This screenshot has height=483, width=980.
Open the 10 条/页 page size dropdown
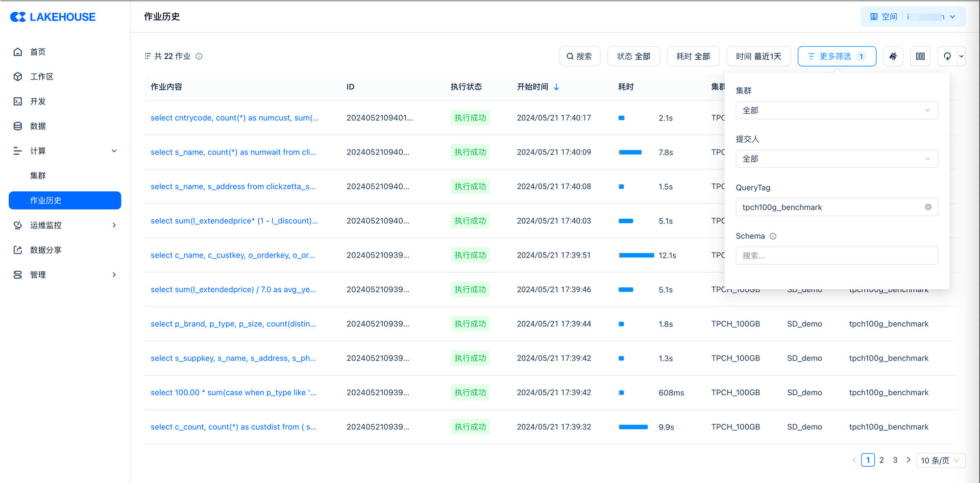940,460
